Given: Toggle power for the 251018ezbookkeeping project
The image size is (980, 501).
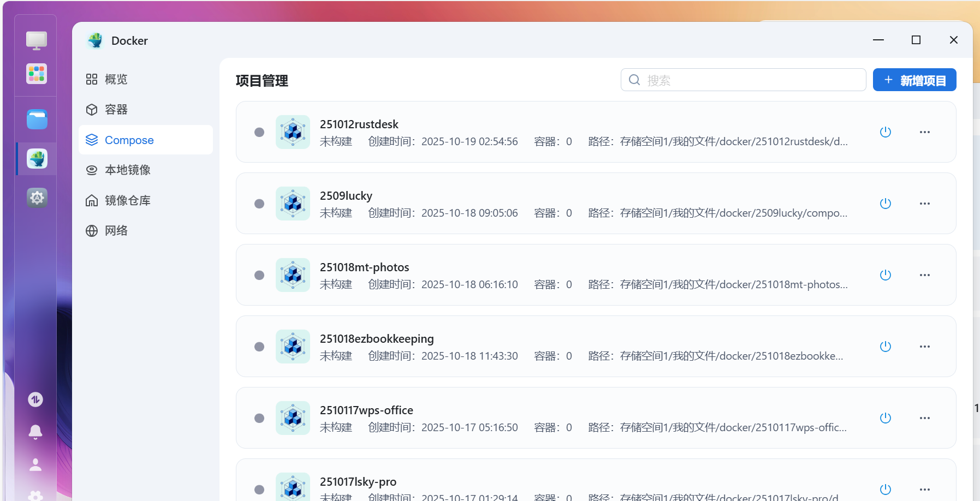Looking at the screenshot, I should (x=886, y=347).
